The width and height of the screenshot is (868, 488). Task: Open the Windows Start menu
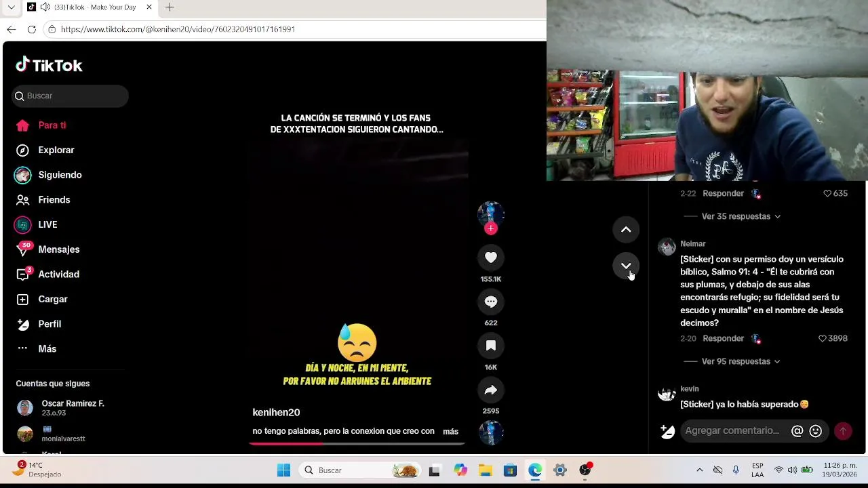[x=283, y=470]
